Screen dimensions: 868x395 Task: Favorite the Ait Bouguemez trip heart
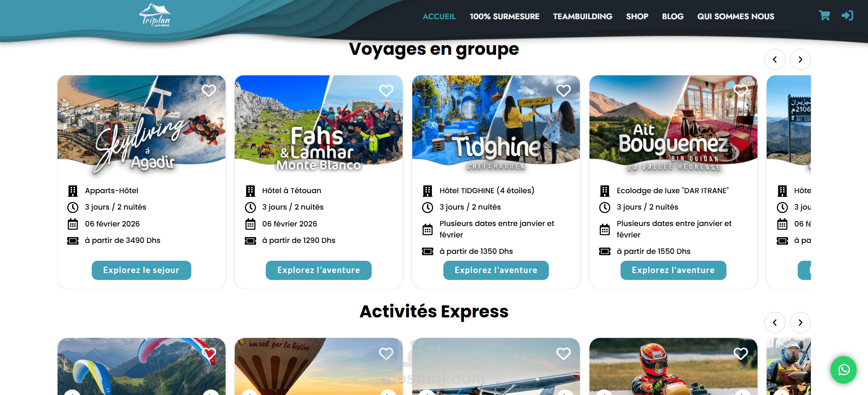click(741, 91)
